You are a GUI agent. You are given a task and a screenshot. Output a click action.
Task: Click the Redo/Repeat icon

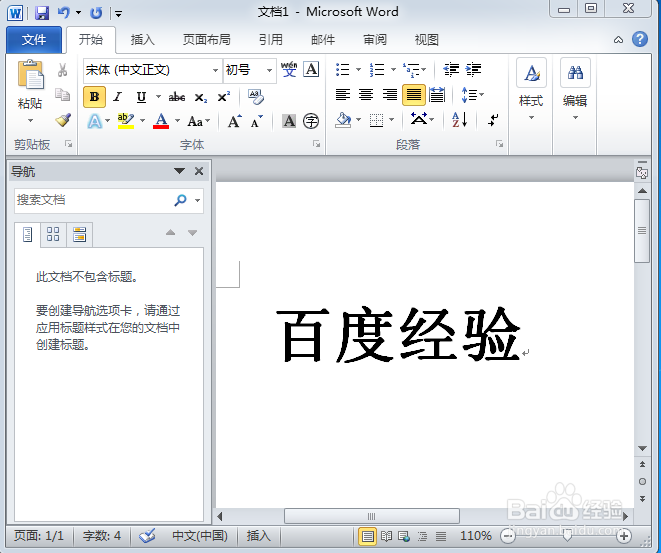(96, 13)
